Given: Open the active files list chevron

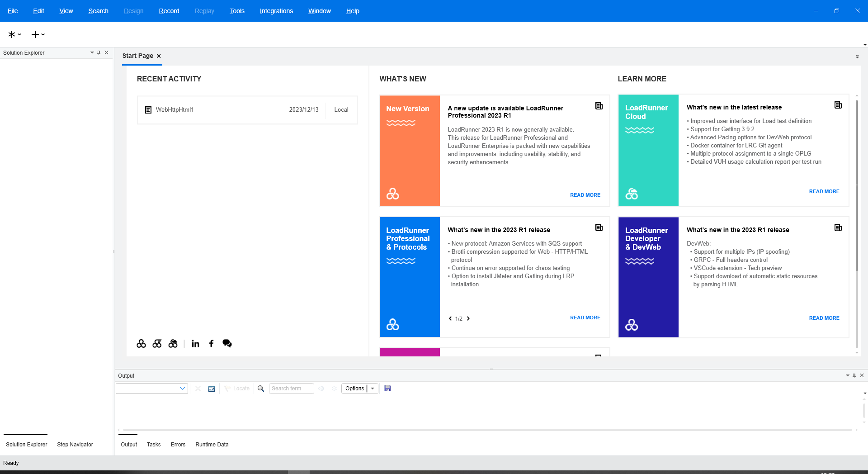Looking at the screenshot, I should point(857,57).
